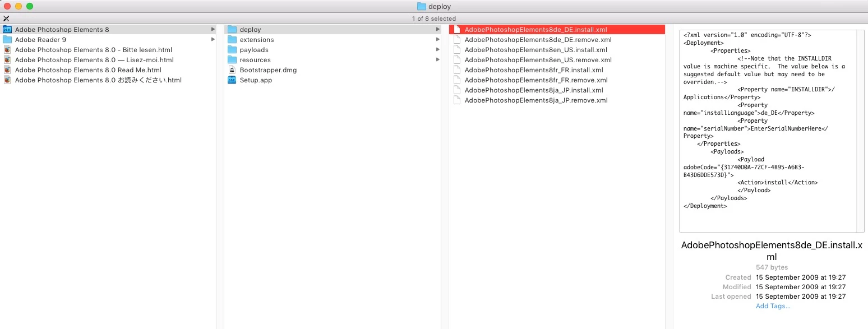Viewport: 868px width, 329px height.
Task: Click the ja_JP.remove.xml document icon
Action: pyautogui.click(x=457, y=100)
